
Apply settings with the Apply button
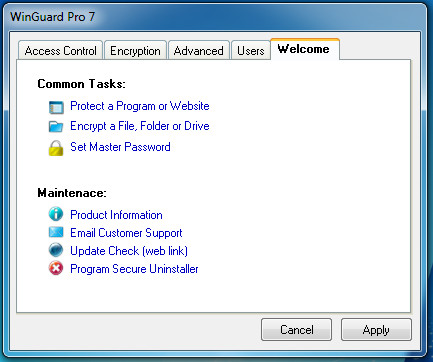(376, 329)
